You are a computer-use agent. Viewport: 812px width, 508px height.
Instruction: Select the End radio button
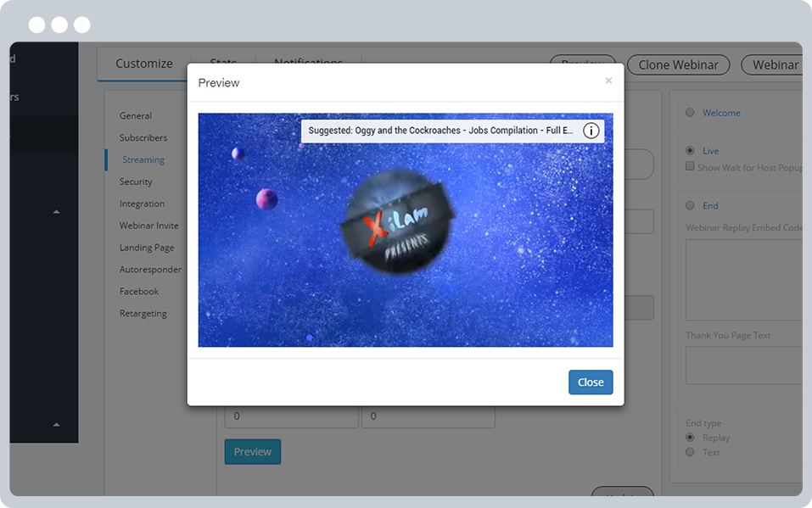pos(690,205)
